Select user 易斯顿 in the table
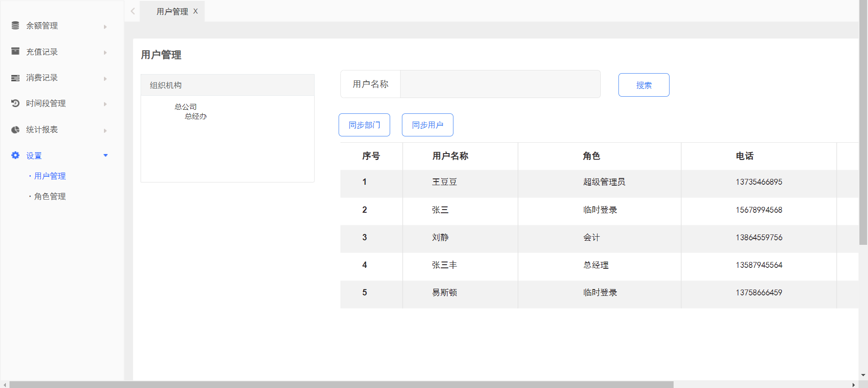The width and height of the screenshot is (868, 388). [x=444, y=292]
